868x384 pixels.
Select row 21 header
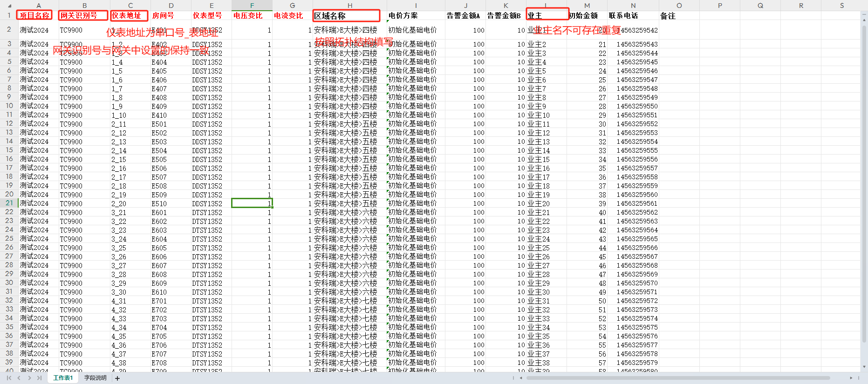coord(9,203)
